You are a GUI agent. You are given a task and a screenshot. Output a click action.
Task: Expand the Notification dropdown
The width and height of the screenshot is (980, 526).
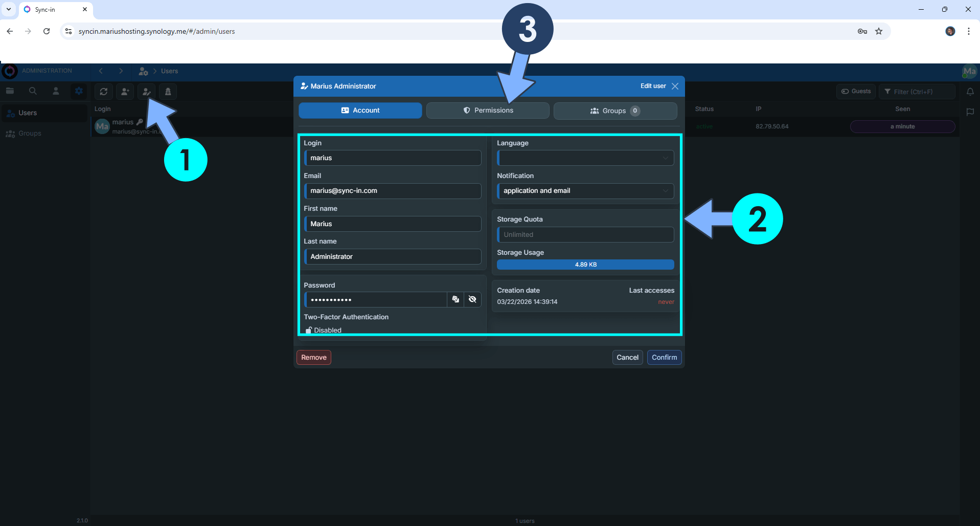coord(585,191)
